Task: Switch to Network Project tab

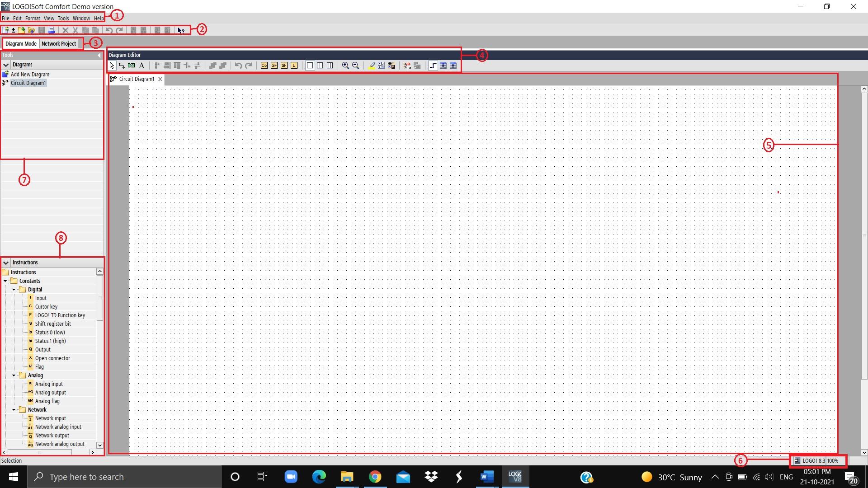Action: point(58,43)
